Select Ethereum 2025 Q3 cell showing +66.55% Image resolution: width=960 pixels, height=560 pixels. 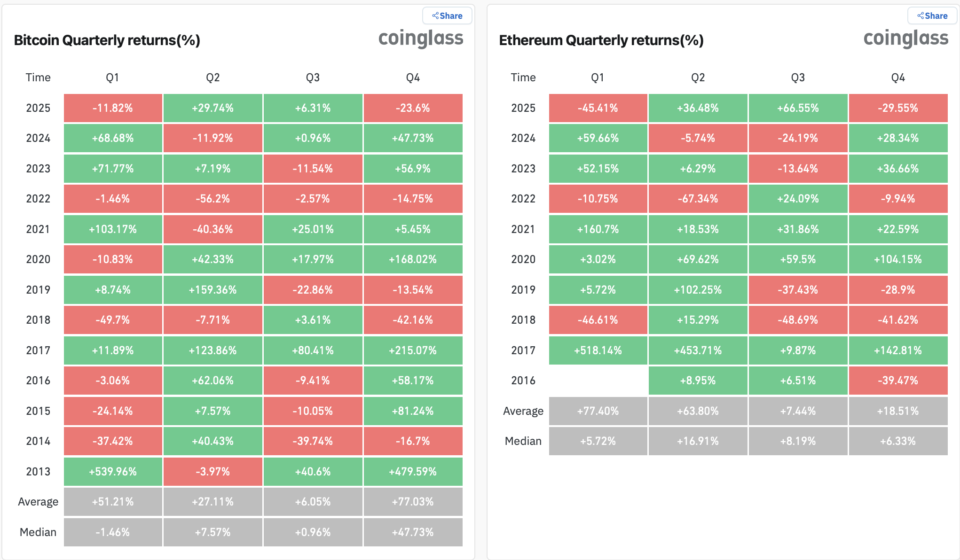pos(798,108)
